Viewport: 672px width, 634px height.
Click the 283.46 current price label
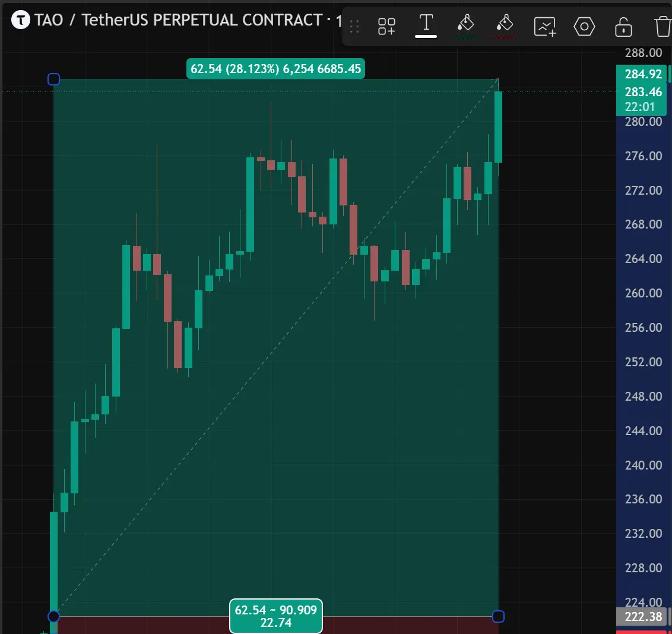[643, 92]
